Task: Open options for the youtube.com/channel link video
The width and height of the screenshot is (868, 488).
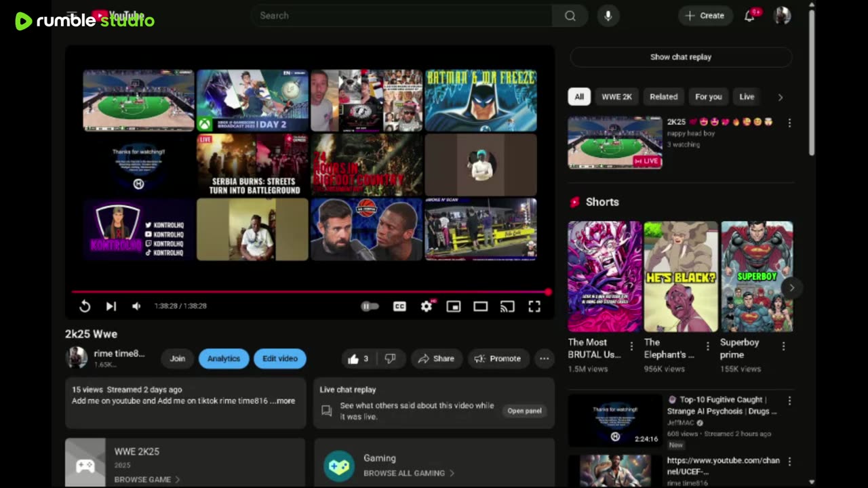Action: pyautogui.click(x=789, y=462)
